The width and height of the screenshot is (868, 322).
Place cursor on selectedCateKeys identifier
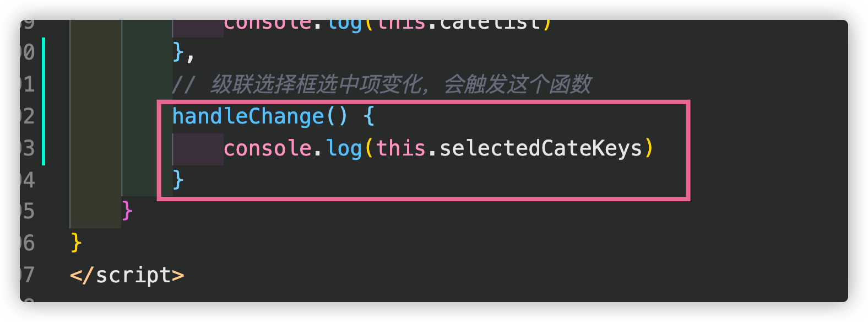[x=541, y=148]
